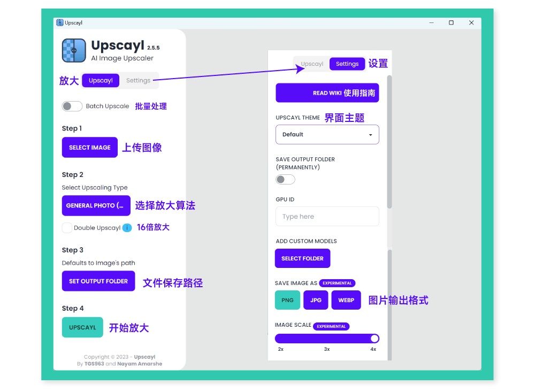Select the purple Settings tab in the right panel

(x=347, y=64)
